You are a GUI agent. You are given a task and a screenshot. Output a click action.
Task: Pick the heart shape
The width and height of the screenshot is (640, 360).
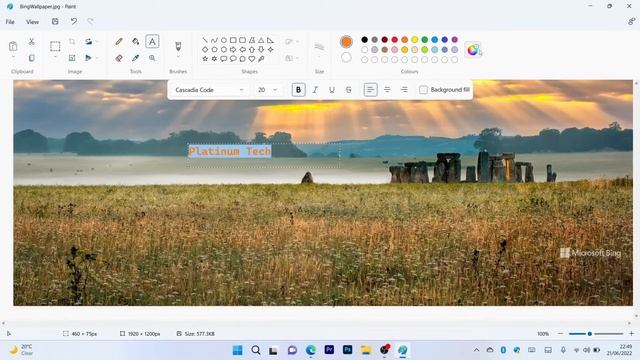(x=252, y=59)
